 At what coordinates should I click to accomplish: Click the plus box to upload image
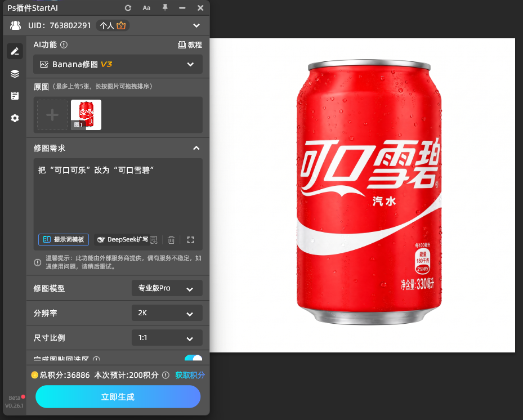click(x=52, y=115)
